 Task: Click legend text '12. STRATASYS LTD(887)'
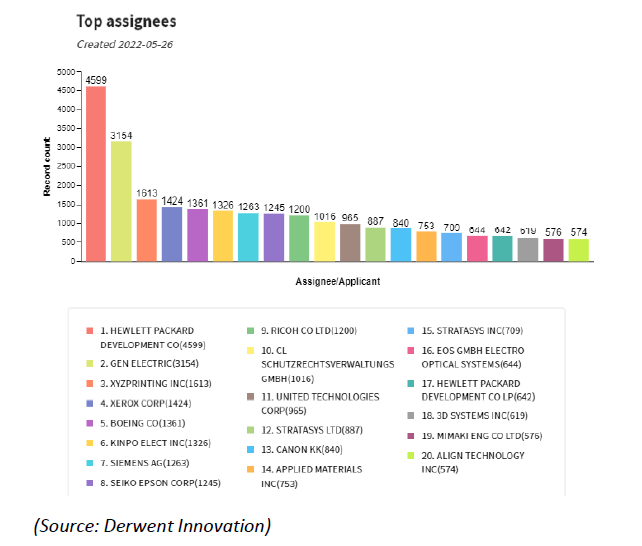[x=312, y=430]
